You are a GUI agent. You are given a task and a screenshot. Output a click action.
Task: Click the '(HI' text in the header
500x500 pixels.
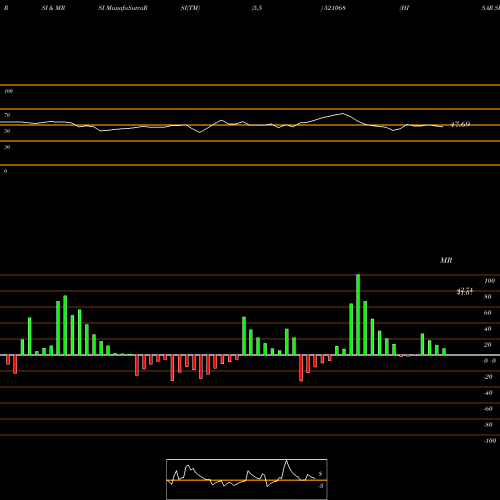pyautogui.click(x=404, y=8)
